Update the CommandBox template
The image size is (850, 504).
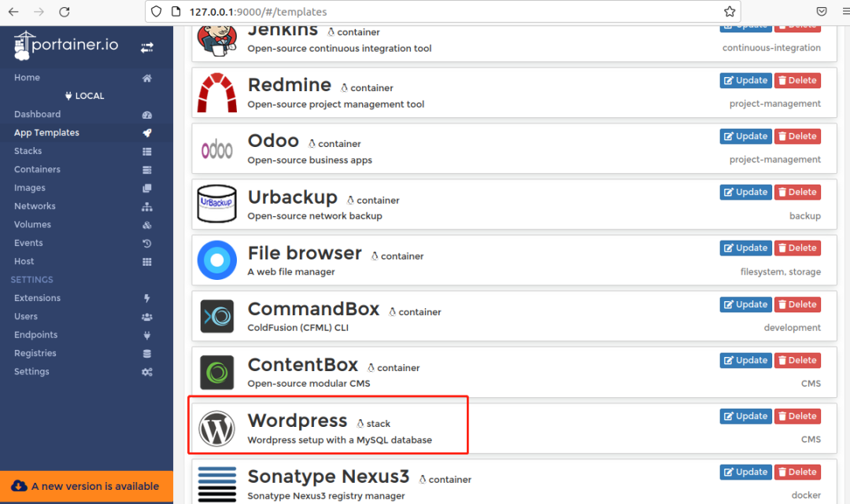pos(745,304)
